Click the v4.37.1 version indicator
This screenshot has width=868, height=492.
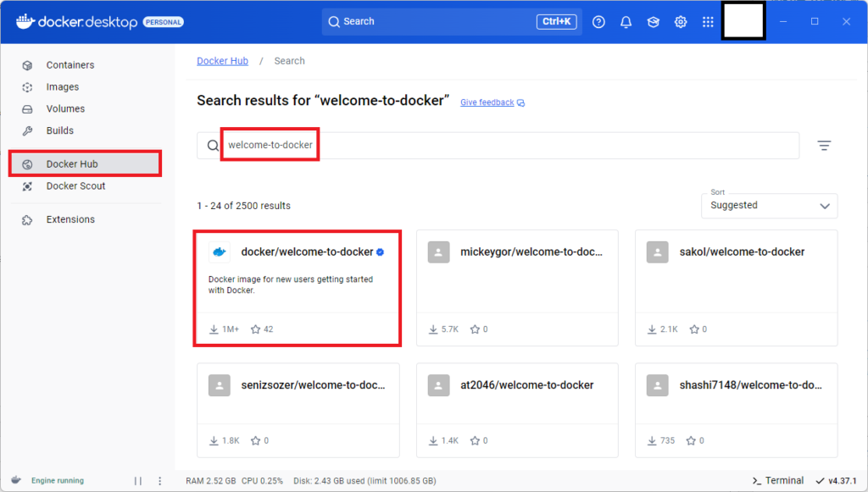836,481
